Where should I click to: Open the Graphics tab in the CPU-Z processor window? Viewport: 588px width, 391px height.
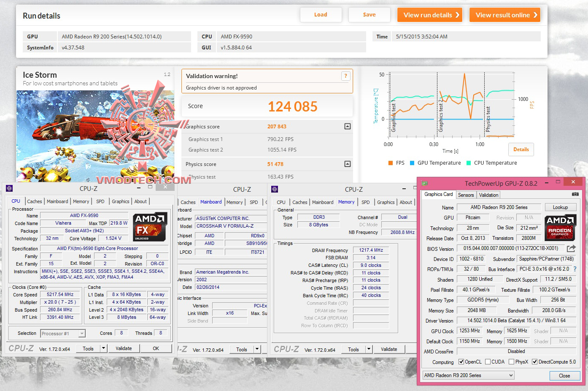pyautogui.click(x=121, y=201)
